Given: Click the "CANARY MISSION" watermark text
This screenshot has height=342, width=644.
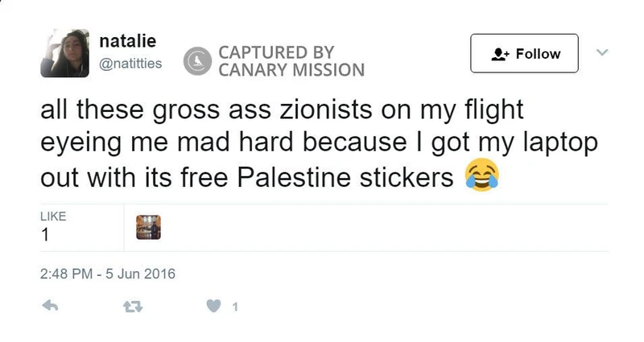Looking at the screenshot, I should pyautogui.click(x=291, y=70).
